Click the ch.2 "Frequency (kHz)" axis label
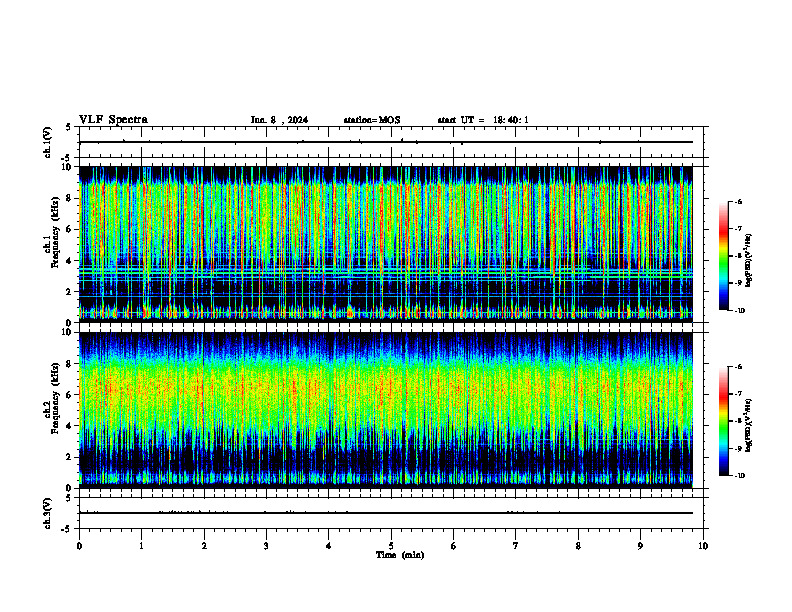The height and width of the screenshot is (612, 792). click(56, 398)
